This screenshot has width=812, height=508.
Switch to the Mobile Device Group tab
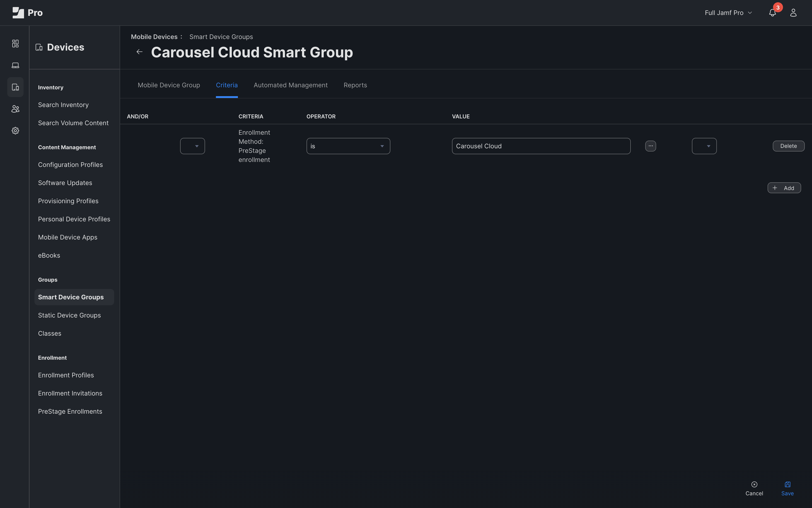click(x=169, y=85)
